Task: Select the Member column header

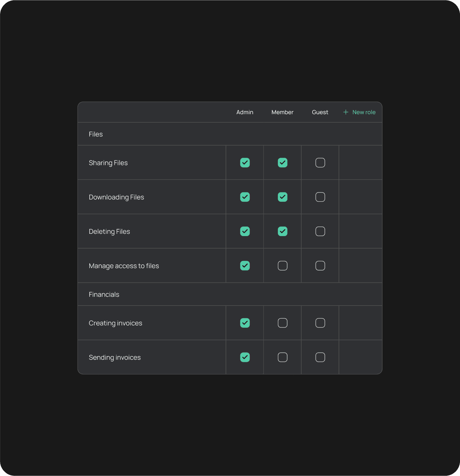Action: pos(282,112)
